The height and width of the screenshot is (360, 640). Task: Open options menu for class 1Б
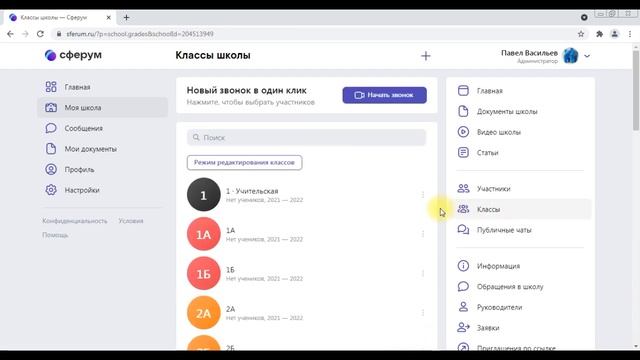423,273
